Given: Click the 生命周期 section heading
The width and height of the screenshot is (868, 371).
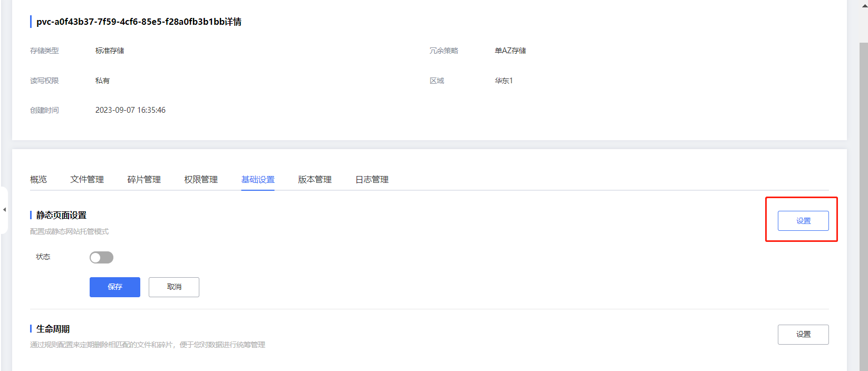Looking at the screenshot, I should 53,329.
